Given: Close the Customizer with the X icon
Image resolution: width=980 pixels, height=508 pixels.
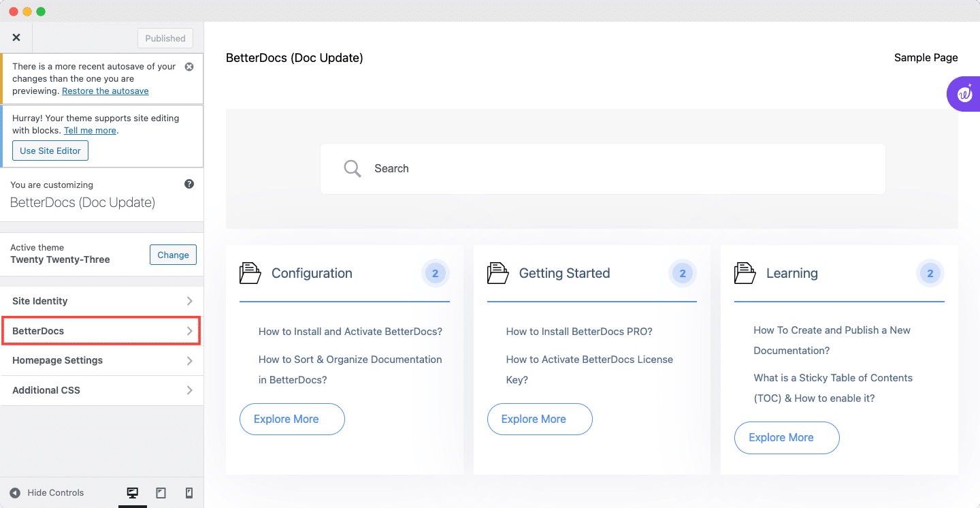Looking at the screenshot, I should point(16,38).
